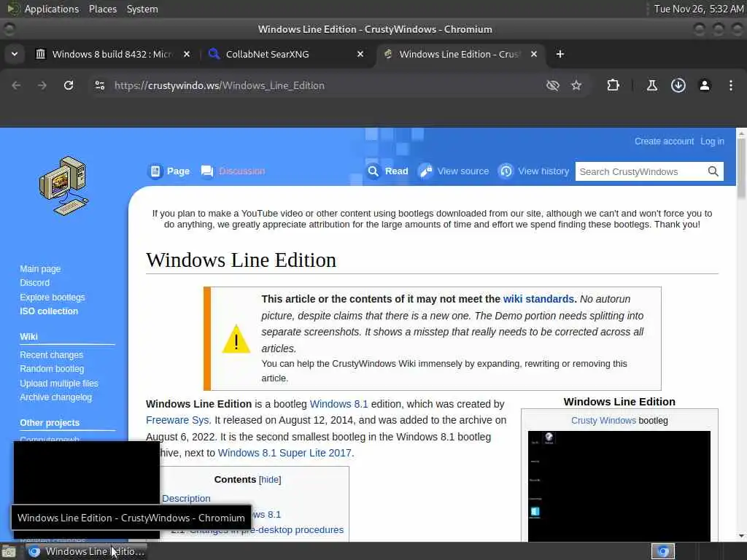Open the Applications menu
Screen dimensions: 747x560
point(52,9)
